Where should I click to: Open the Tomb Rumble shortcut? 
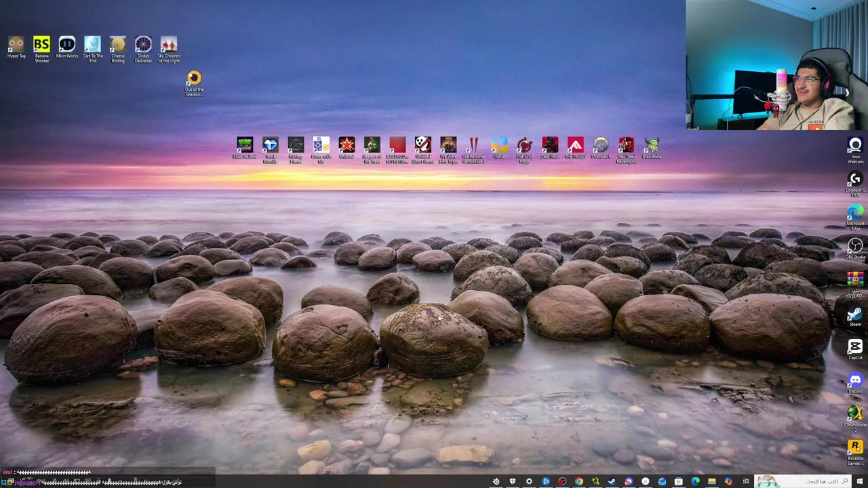coord(270,150)
